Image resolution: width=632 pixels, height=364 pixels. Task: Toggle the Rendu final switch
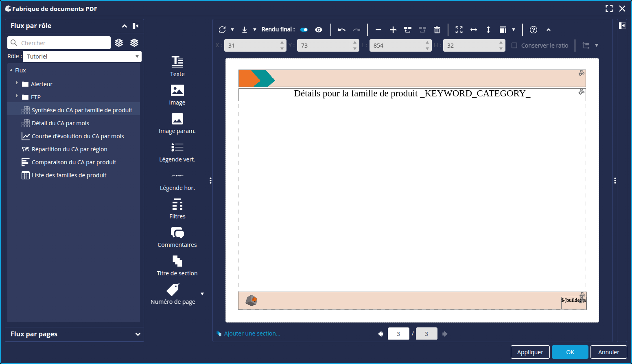(304, 30)
